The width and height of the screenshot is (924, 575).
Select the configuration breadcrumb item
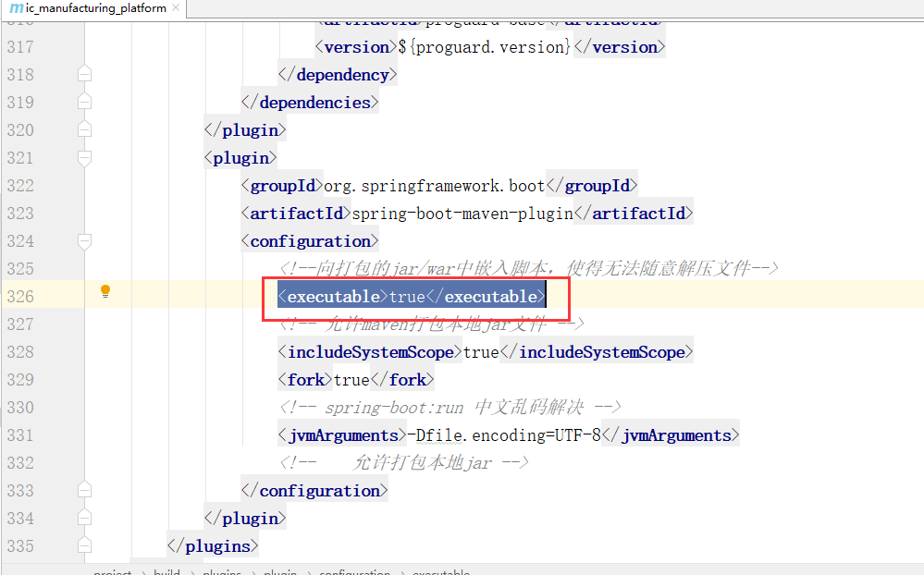(355, 571)
